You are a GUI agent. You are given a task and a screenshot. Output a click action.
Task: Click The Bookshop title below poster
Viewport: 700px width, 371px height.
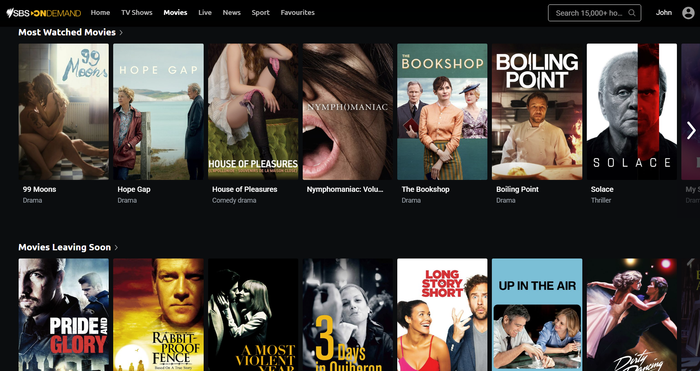[425, 189]
